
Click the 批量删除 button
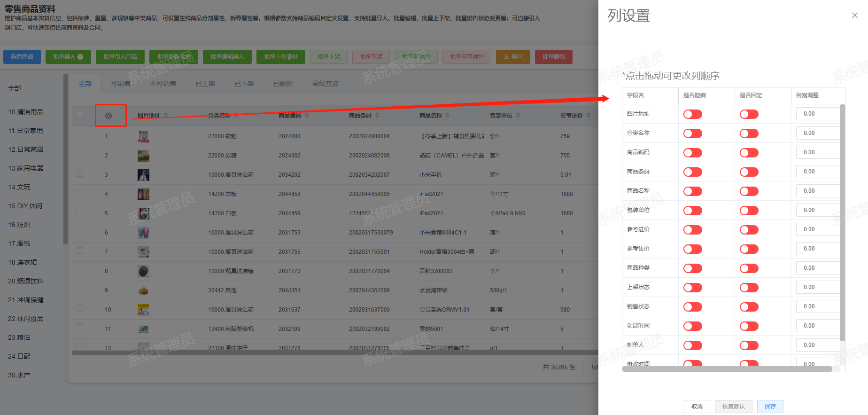554,57
